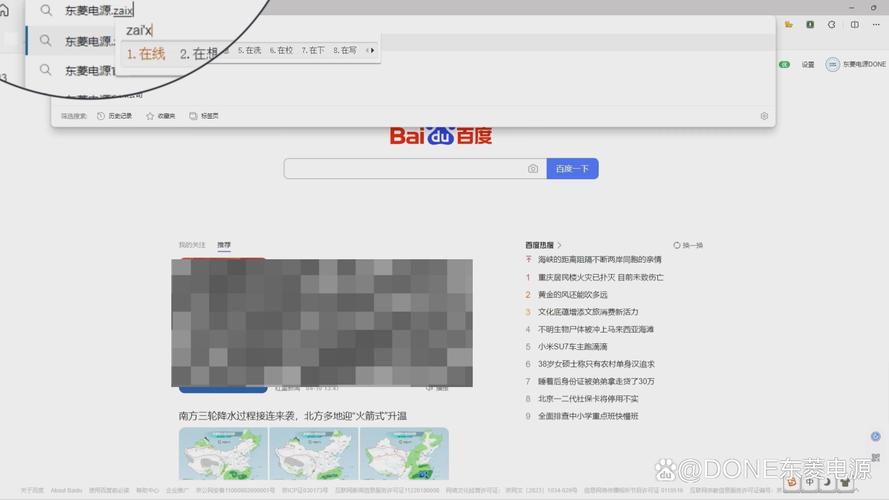Open hot search 全面排查中小学重点班快慢班
The image size is (889, 500).
[x=588, y=416]
